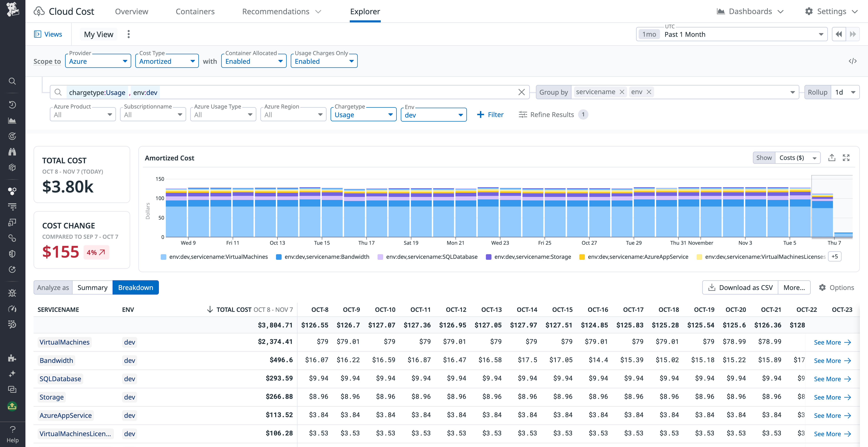Follow the See More link on the Bandwidth row
Screen dimensions: 868x447
[833, 360]
